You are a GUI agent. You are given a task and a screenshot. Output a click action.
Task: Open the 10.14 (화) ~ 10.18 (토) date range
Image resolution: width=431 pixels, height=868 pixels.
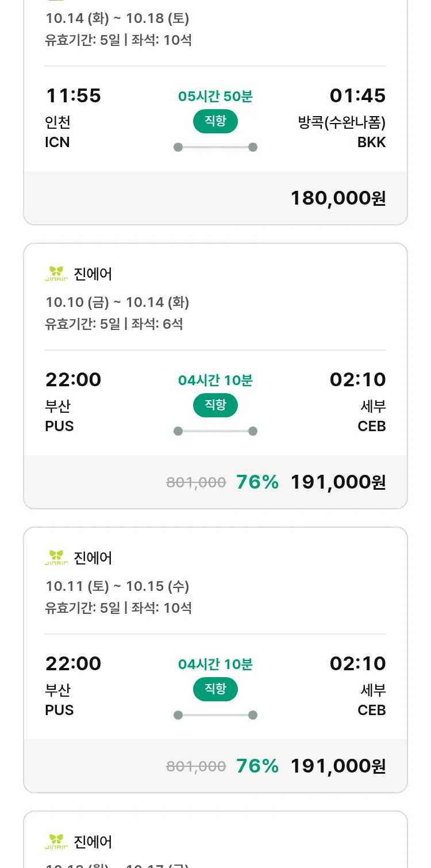tap(117, 18)
